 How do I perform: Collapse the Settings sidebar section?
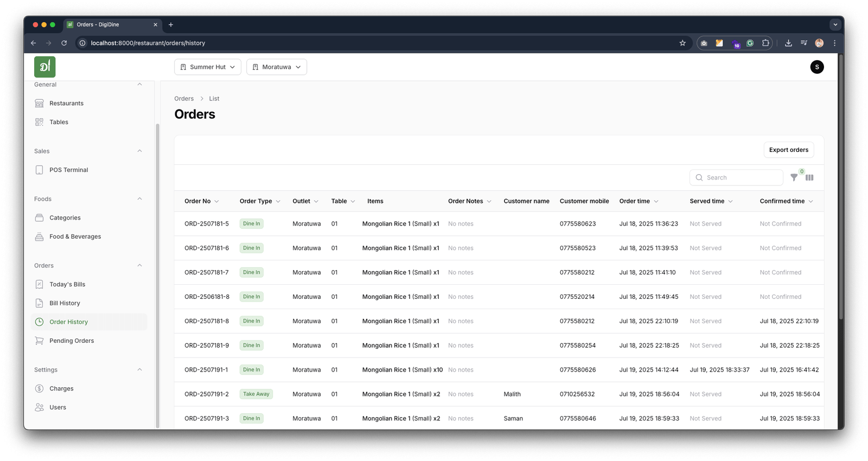(x=139, y=369)
